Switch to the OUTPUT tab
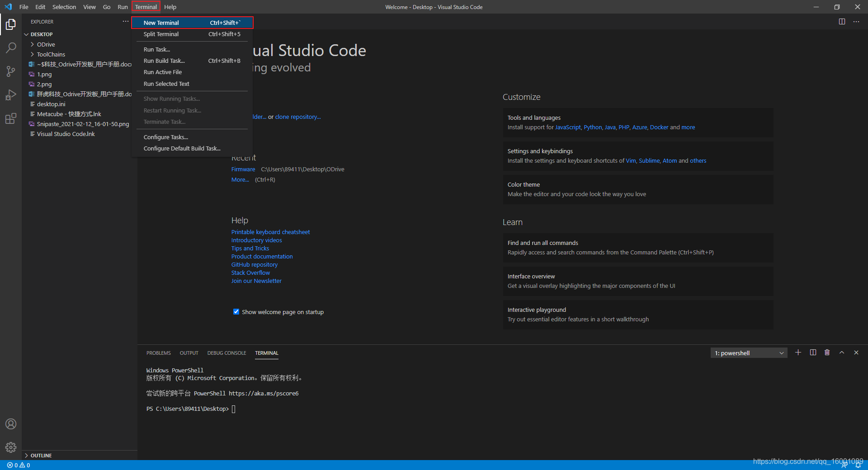This screenshot has height=470, width=868. [189, 353]
